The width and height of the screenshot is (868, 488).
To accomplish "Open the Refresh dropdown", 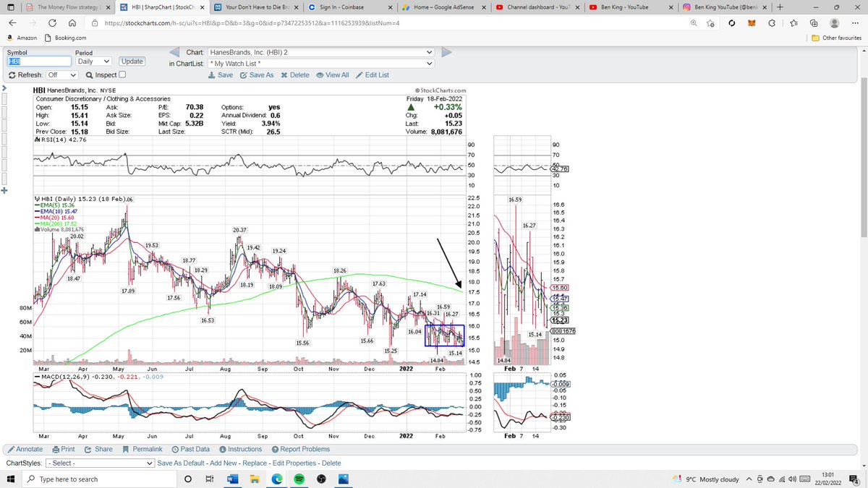I will pos(61,74).
